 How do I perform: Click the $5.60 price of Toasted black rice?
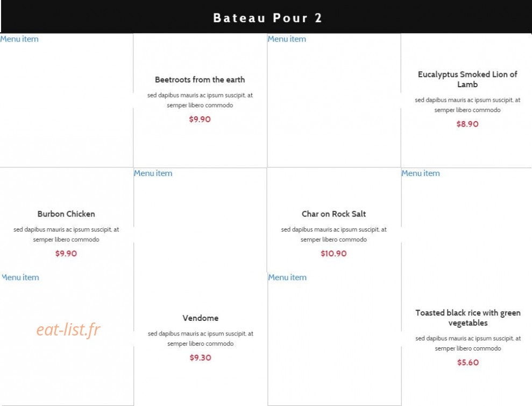point(468,362)
